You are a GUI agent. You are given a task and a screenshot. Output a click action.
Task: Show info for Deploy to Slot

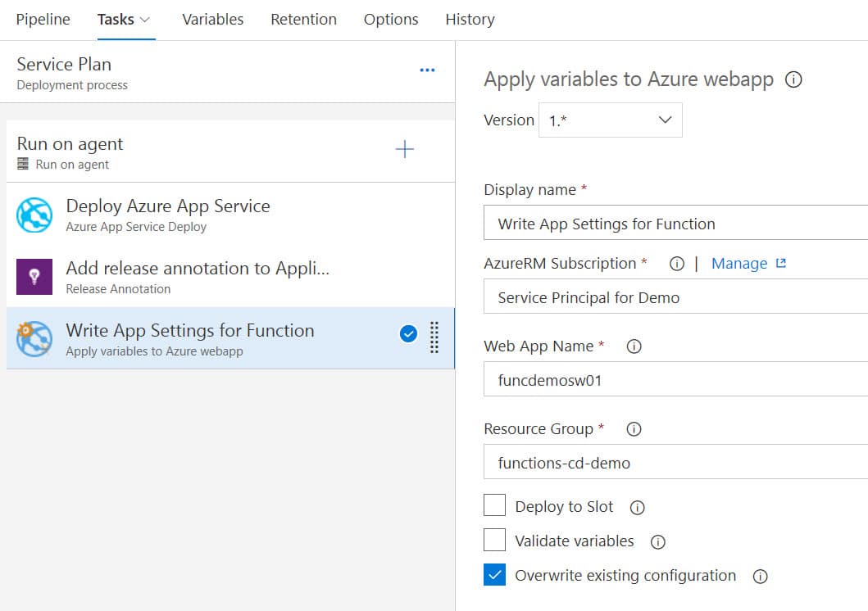click(x=637, y=508)
